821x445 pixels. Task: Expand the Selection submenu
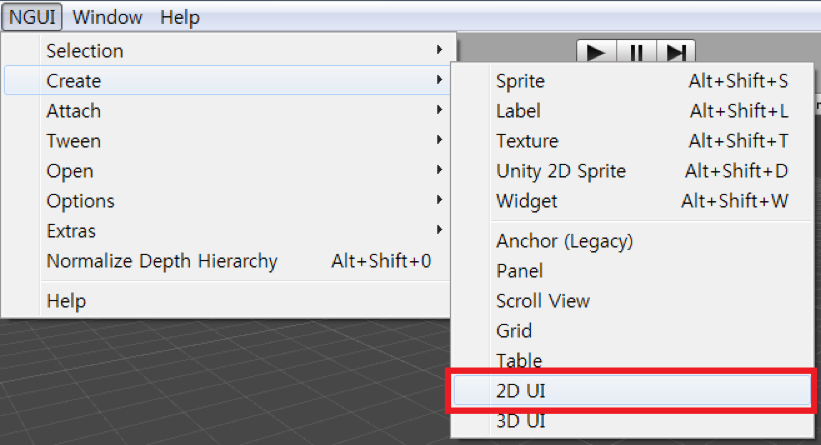tap(227, 51)
